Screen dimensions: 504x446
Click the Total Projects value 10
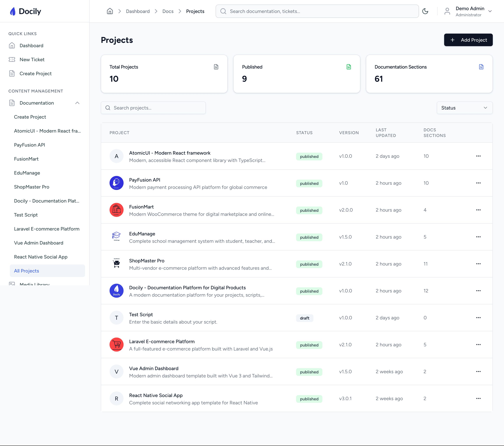[114, 79]
